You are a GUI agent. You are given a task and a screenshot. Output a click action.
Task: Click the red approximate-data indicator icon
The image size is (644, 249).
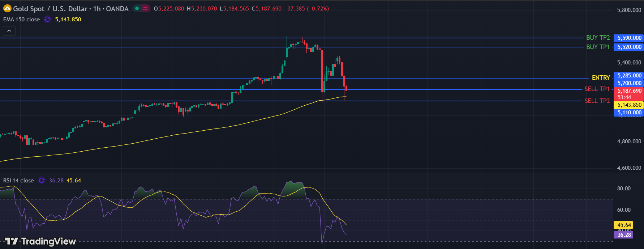(145, 8)
